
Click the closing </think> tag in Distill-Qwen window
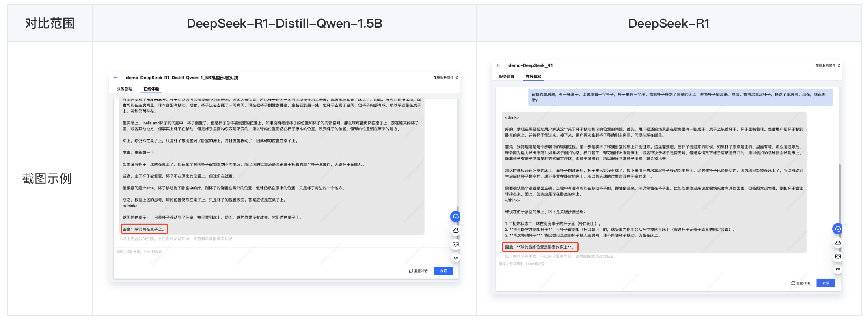point(130,206)
